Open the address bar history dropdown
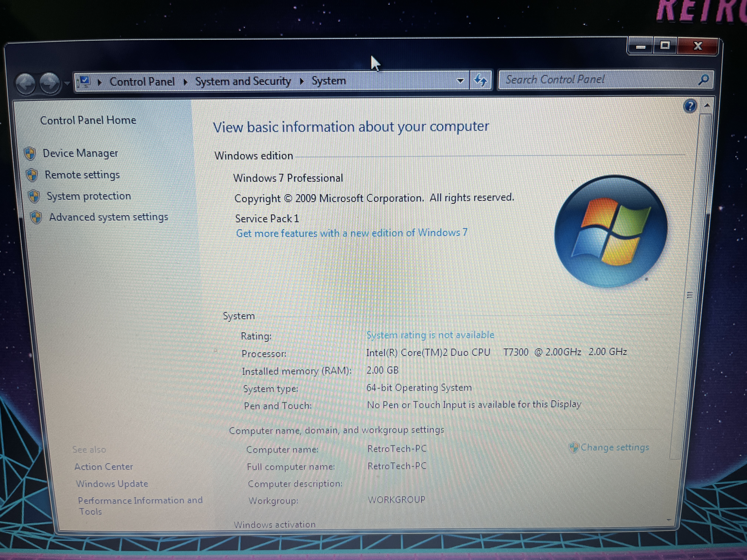This screenshot has width=747, height=560. (x=460, y=81)
